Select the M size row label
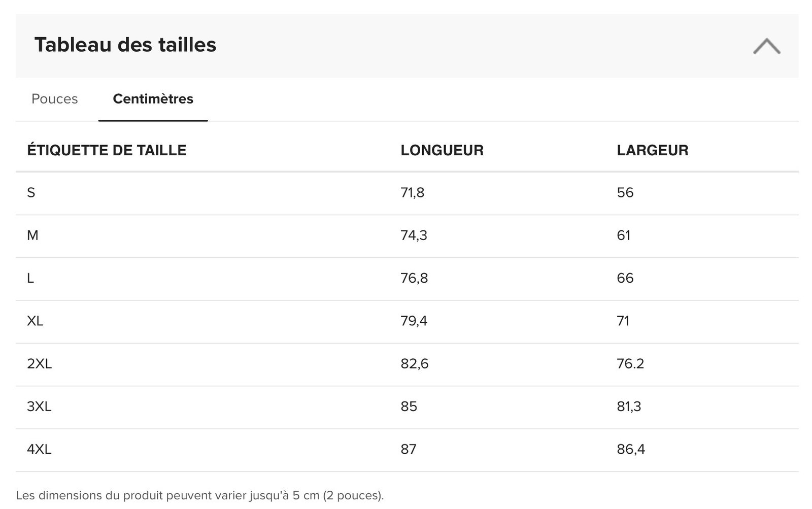 [32, 235]
